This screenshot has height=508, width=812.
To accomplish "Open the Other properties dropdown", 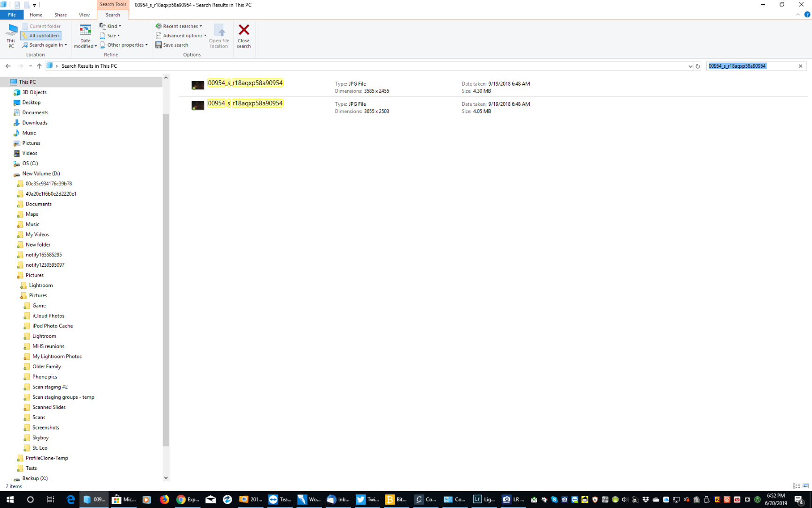I will (x=124, y=45).
